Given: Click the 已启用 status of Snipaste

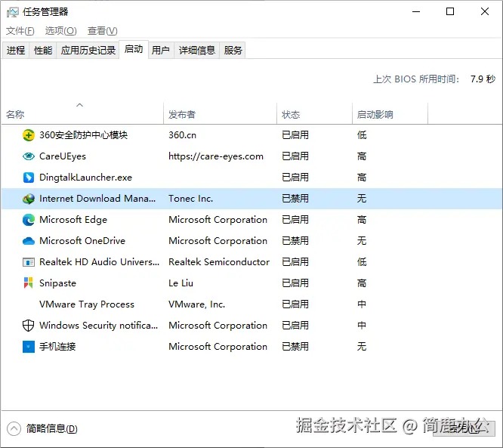Looking at the screenshot, I should pos(295,283).
